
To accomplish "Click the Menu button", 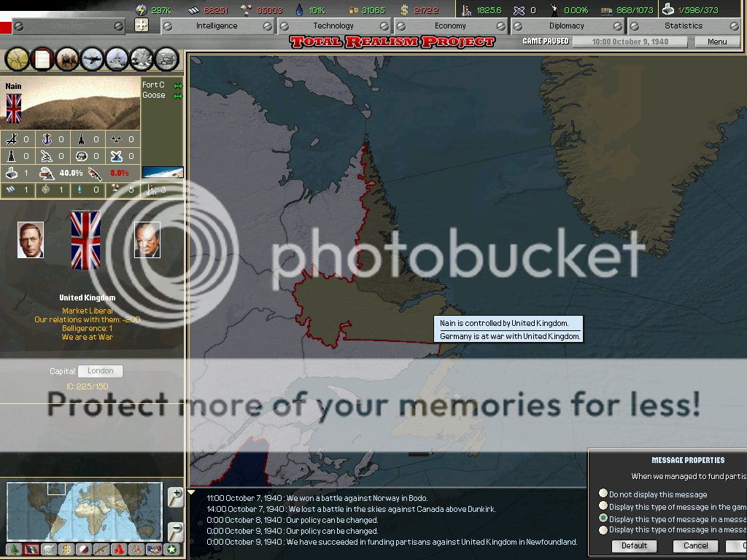I will pos(717,42).
